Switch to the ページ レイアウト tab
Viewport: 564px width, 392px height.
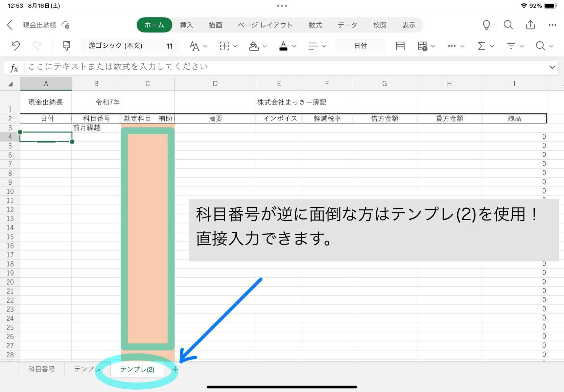pyautogui.click(x=265, y=25)
